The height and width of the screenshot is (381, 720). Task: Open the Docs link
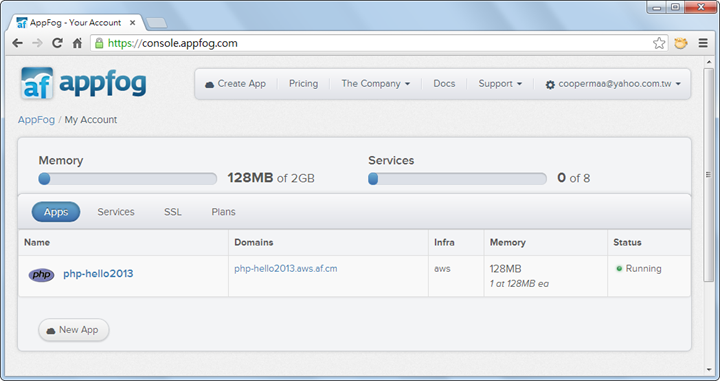coord(444,84)
